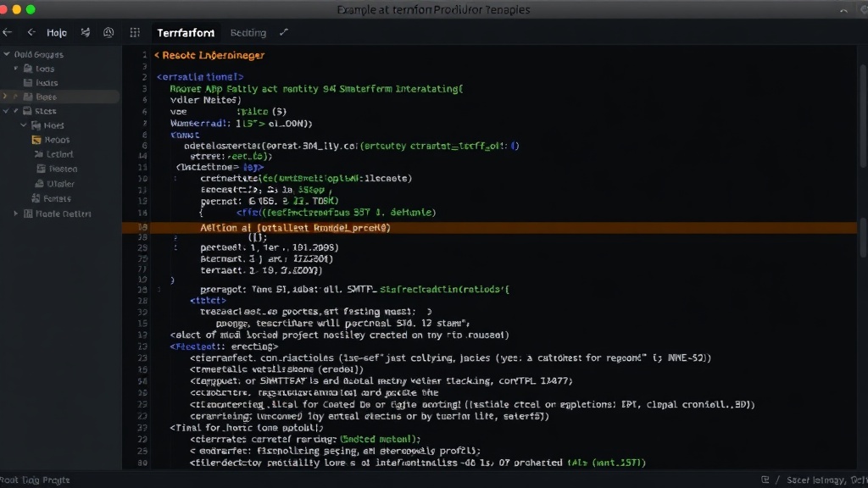Click the <ttotet> tag line in editor
The width and height of the screenshot is (868, 488).
point(209,301)
